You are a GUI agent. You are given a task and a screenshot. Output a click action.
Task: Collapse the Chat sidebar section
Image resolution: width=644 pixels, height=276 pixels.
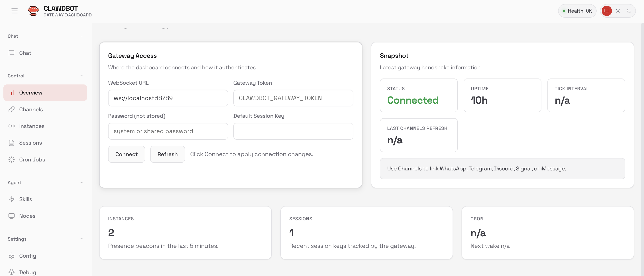(81, 36)
